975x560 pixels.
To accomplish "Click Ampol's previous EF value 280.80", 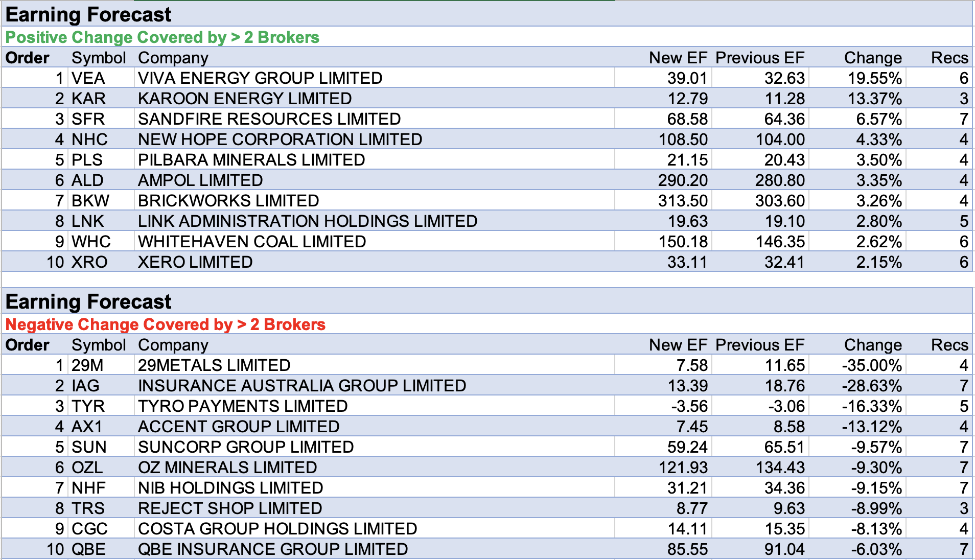I will tap(779, 180).
